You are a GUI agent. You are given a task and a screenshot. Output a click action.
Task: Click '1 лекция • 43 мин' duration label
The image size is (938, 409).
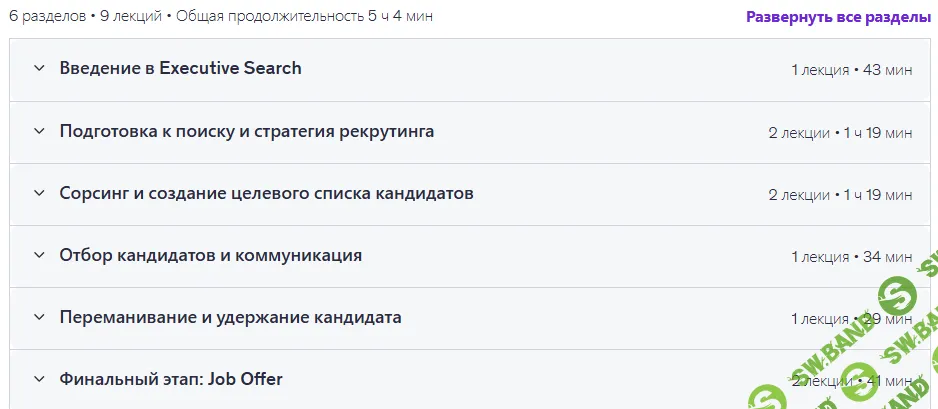[851, 70]
